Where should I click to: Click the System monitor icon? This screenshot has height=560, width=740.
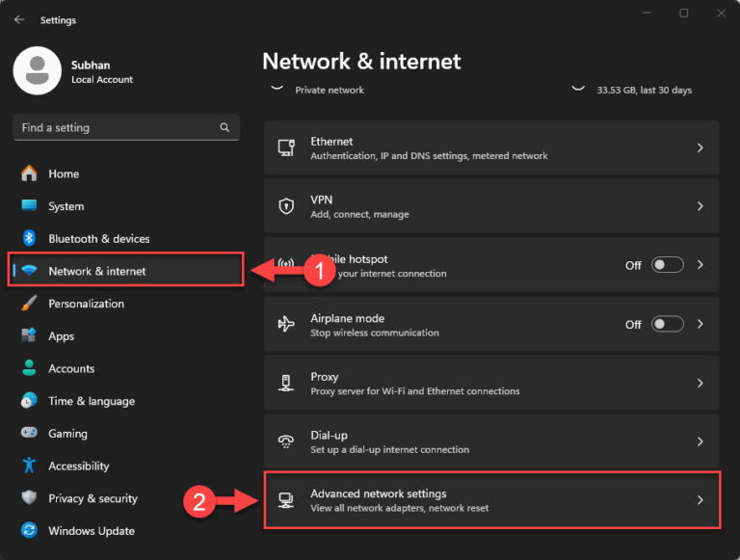click(x=29, y=205)
